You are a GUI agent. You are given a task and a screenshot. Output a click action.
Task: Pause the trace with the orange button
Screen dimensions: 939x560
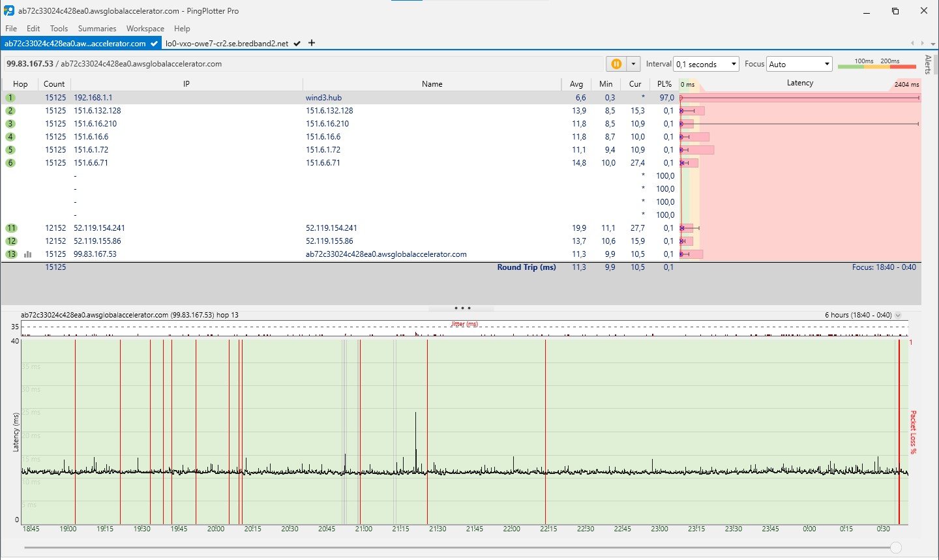pyautogui.click(x=616, y=64)
